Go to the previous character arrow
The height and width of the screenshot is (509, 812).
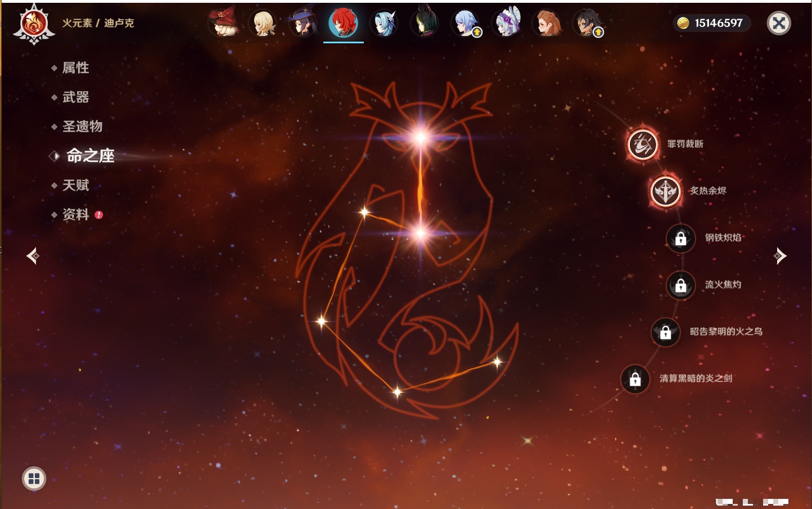point(33,256)
